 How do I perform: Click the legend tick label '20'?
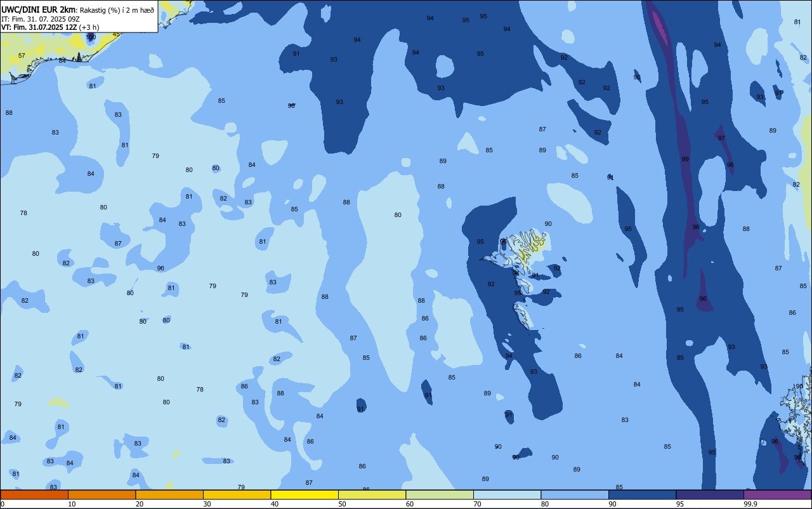[140, 504]
